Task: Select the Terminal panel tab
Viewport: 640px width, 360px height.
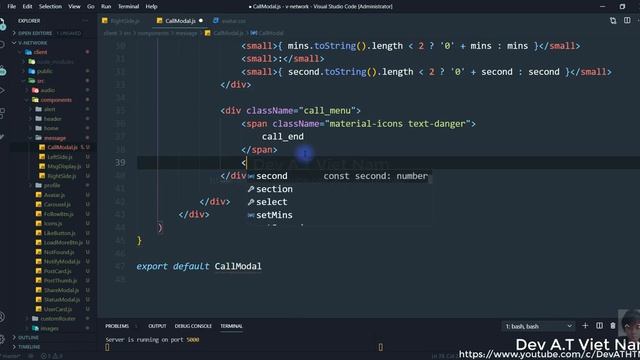Action: pyautogui.click(x=231, y=326)
